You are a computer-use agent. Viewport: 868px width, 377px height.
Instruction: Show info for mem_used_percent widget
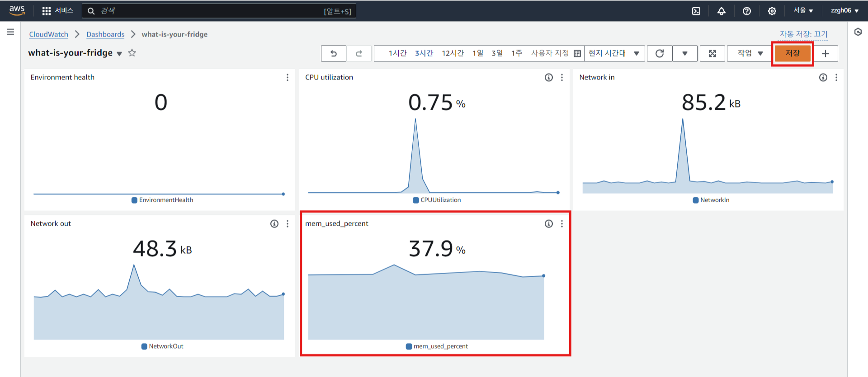[549, 224]
